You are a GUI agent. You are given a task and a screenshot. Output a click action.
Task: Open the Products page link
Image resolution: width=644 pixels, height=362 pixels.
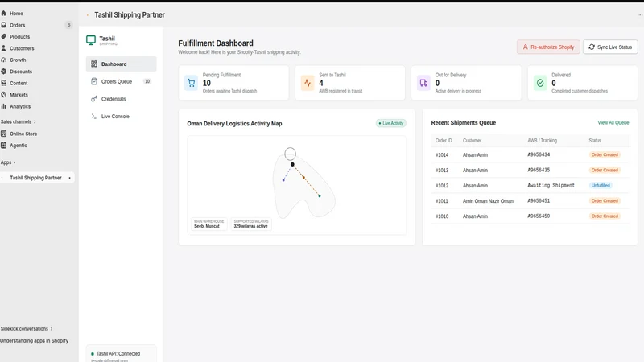pos(19,36)
